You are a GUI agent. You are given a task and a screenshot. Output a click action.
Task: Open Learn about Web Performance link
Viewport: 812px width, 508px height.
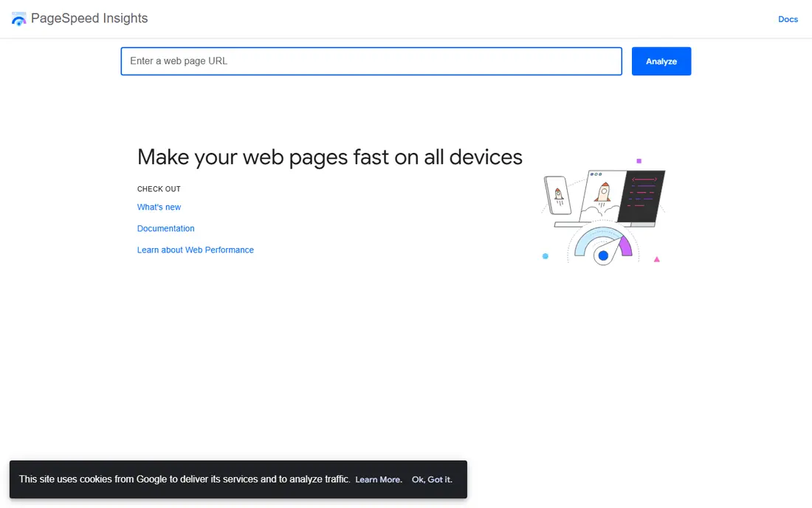(195, 250)
